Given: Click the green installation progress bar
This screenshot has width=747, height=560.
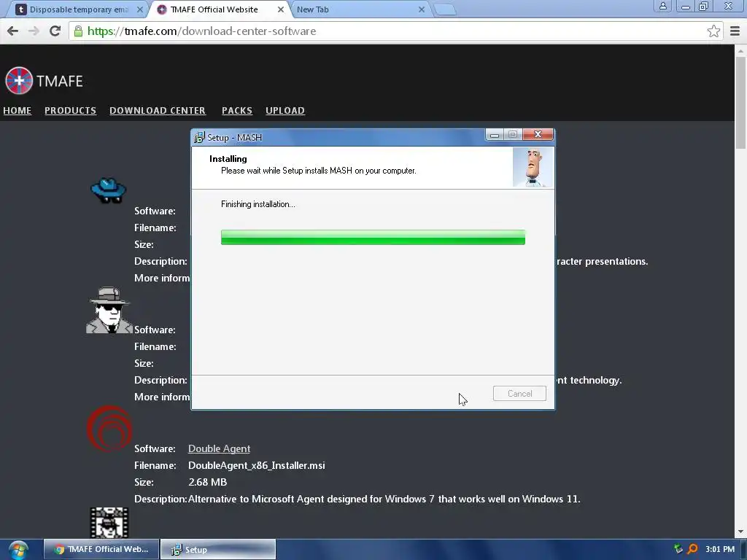Looking at the screenshot, I should [x=373, y=237].
